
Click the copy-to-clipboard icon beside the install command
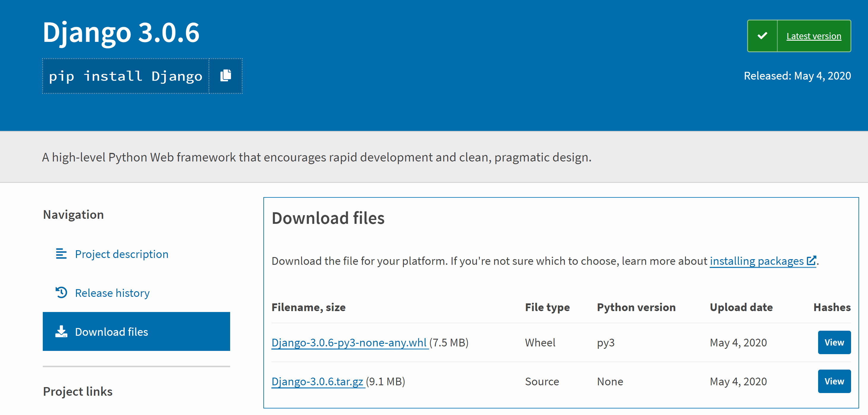click(x=225, y=76)
